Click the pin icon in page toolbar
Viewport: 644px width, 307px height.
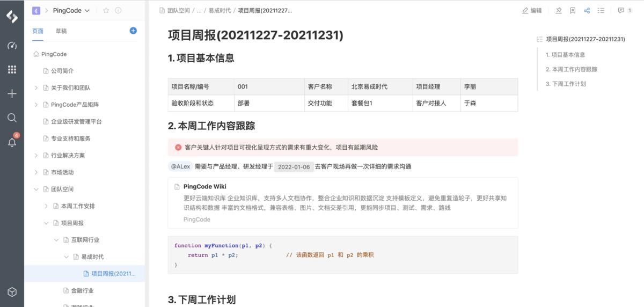point(558,10)
